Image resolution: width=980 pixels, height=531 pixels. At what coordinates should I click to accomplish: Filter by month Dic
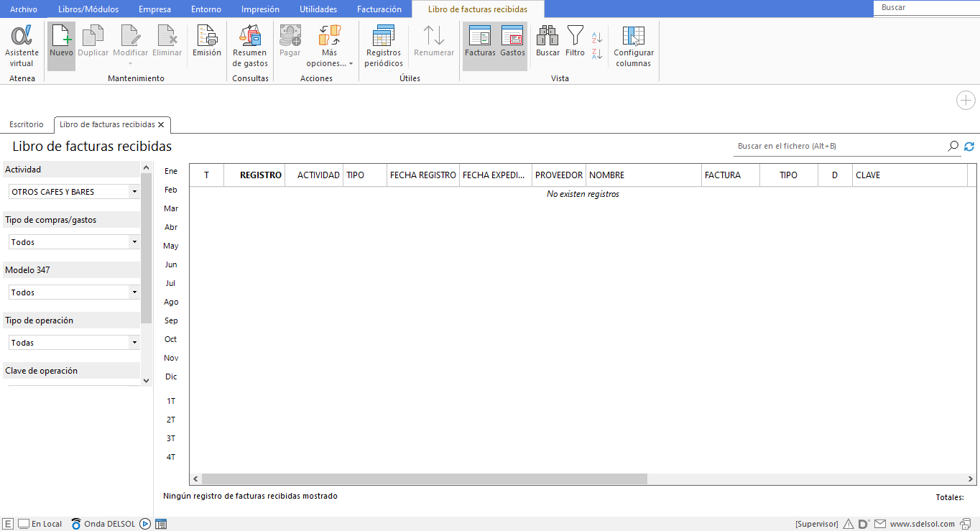click(x=171, y=377)
